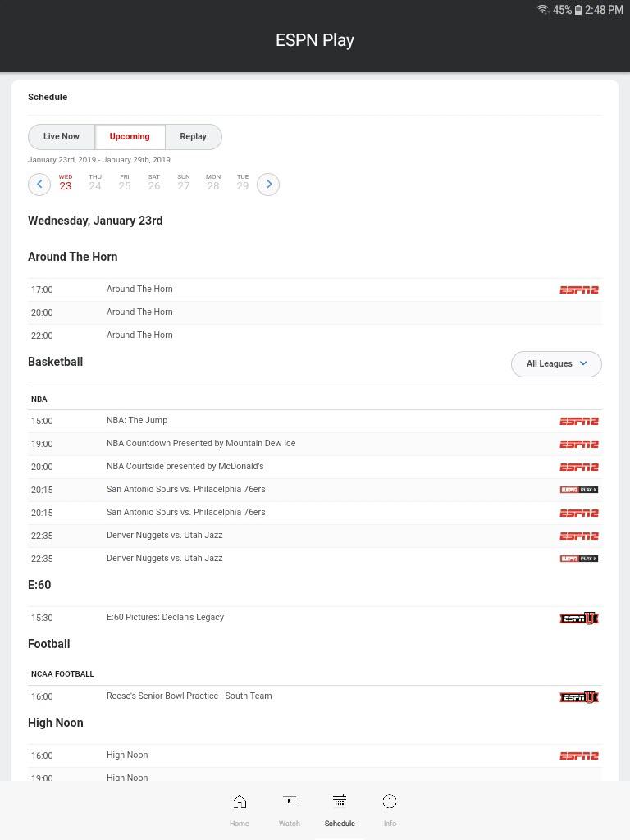This screenshot has width=630, height=840.
Task: Tap ESPN Play logo for second Nuggets vs. Jazz
Action: (578, 559)
